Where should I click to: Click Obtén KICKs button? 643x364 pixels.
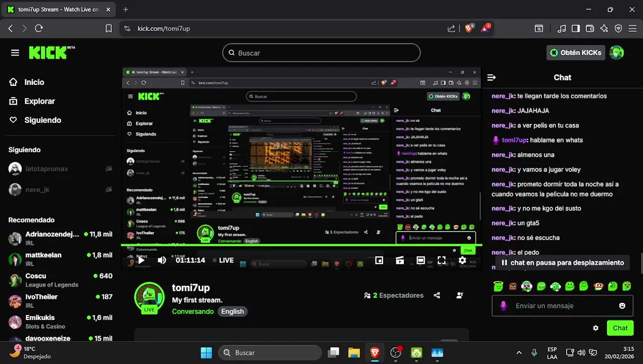pos(576,53)
